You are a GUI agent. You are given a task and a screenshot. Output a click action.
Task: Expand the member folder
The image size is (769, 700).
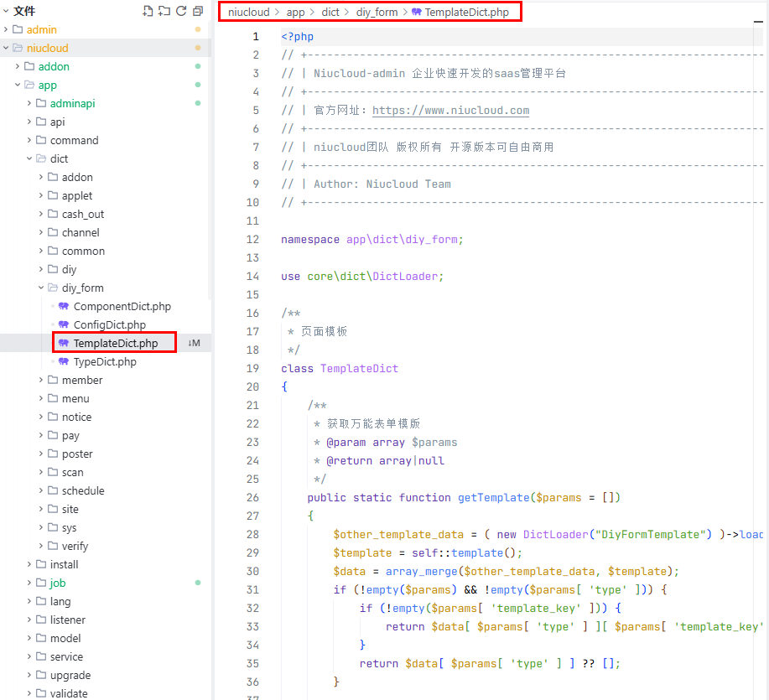pos(81,380)
